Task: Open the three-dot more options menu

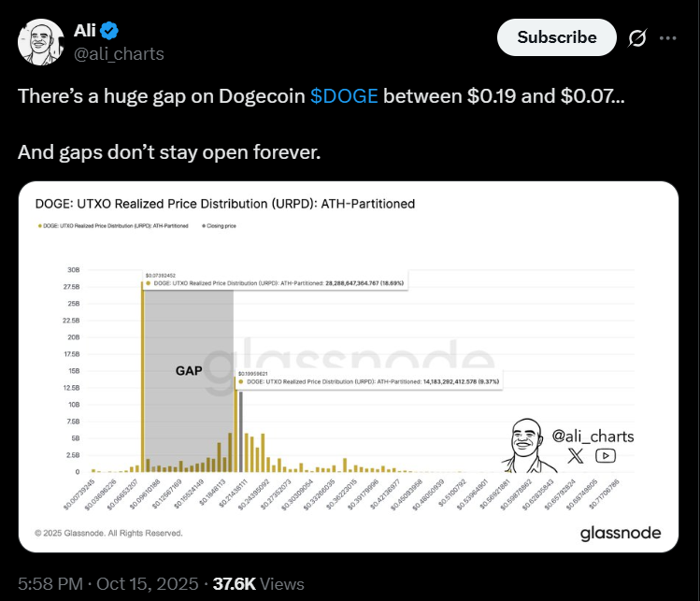Action: [667, 38]
